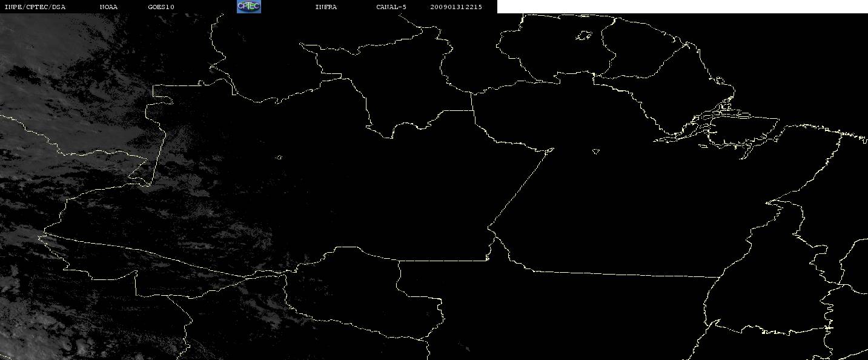
Task: Select the timestamp 200901312215
Action: click(x=456, y=7)
